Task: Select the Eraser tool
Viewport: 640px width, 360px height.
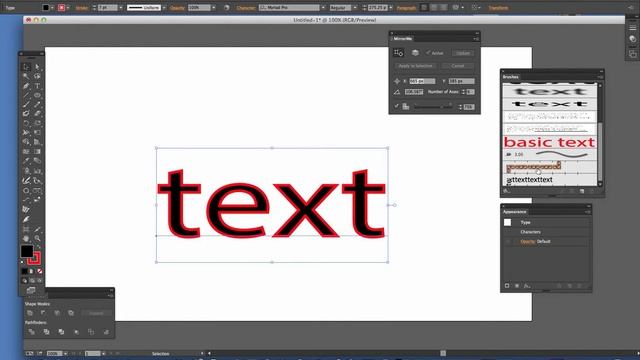Action: [x=37, y=114]
